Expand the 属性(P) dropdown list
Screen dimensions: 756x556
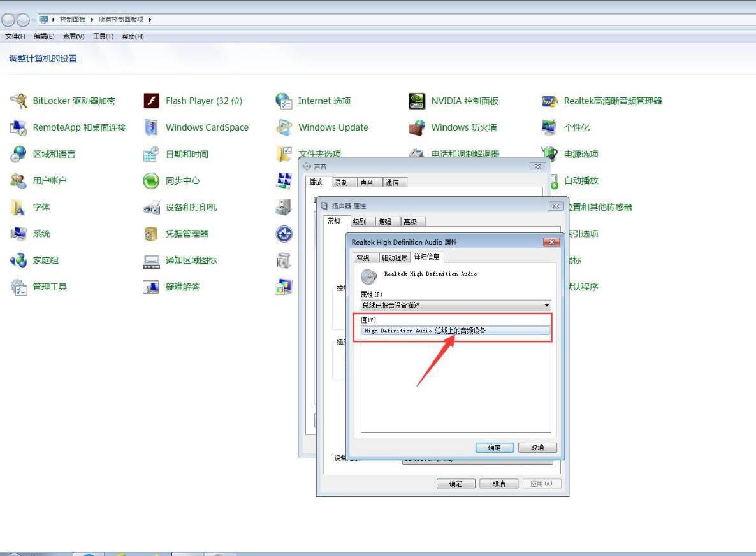click(x=546, y=306)
